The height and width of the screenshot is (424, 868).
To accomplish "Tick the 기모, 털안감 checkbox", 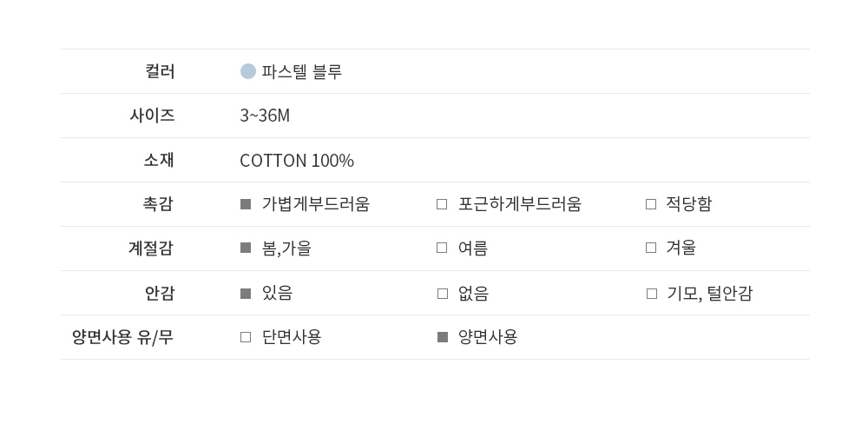I will 652,294.
